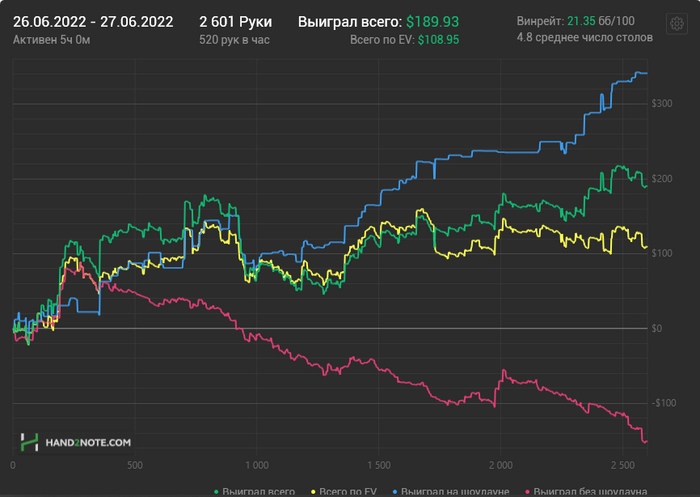Click '4.8 среднее число столов' text

click(584, 38)
